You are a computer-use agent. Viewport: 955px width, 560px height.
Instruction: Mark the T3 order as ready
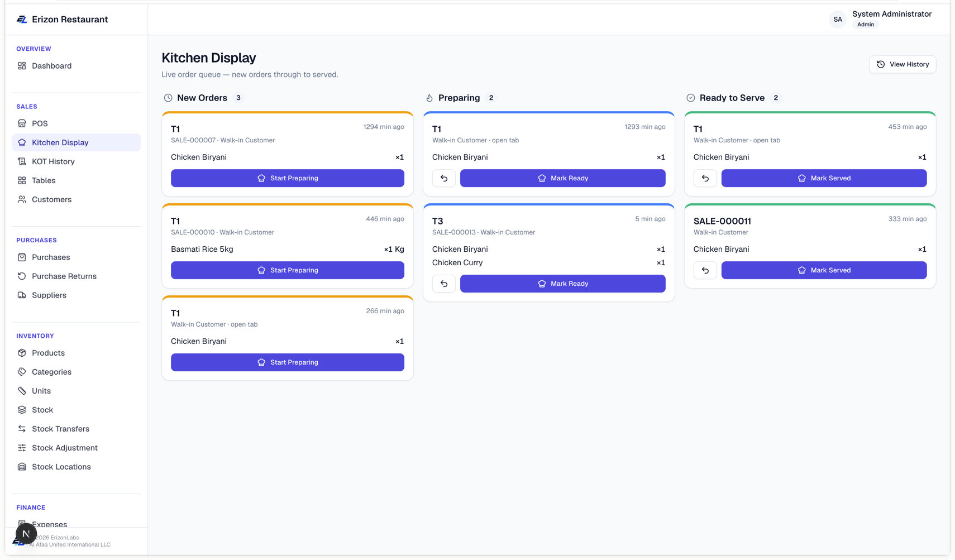562,284
